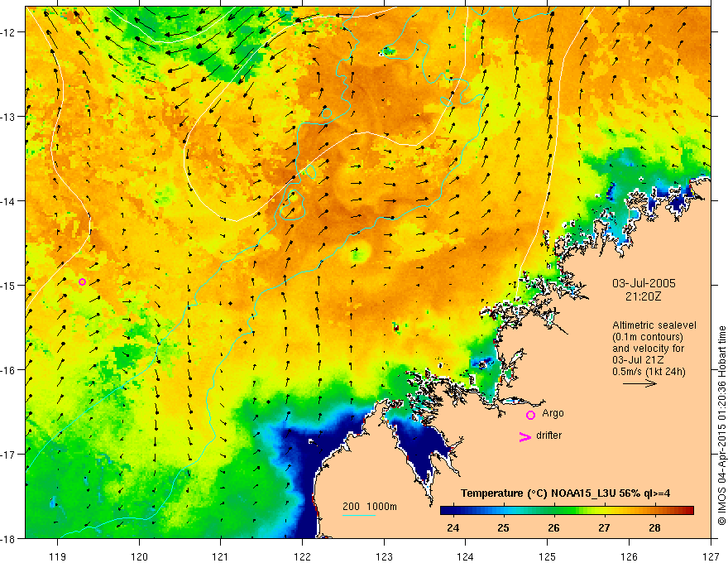Click the magenta Argo circle on the map

coord(82,282)
